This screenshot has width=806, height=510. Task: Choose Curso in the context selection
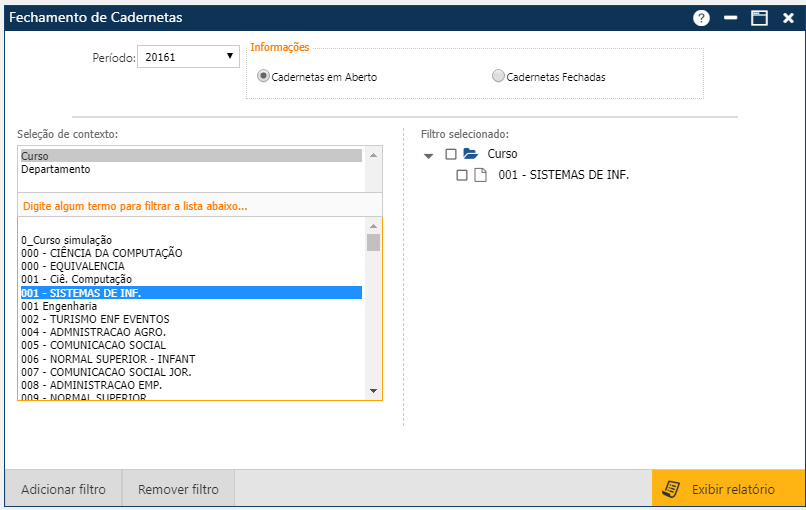click(x=35, y=156)
